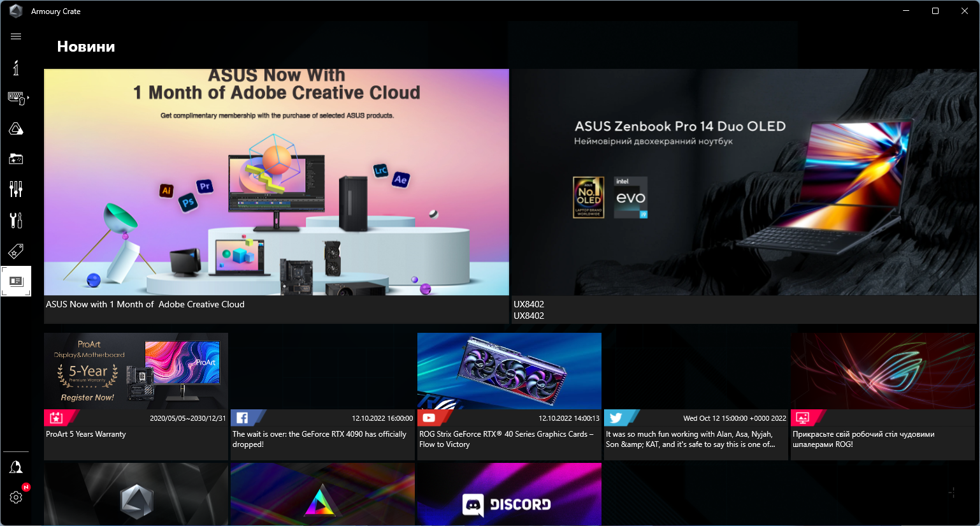Click "ASUS Now with 1 Month of Adobe Creative Cloud" caption

145,305
